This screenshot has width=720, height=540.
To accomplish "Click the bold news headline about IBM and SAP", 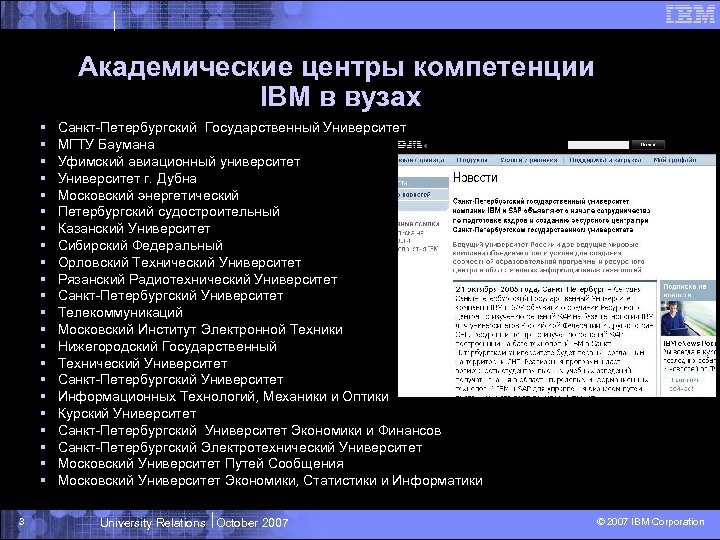I will click(551, 215).
